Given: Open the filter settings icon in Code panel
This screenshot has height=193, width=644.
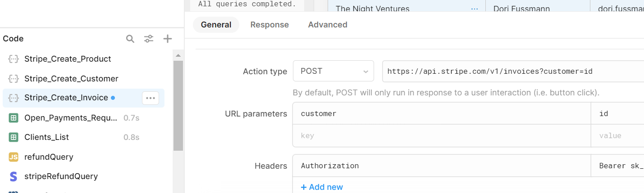Looking at the screenshot, I should click(149, 39).
